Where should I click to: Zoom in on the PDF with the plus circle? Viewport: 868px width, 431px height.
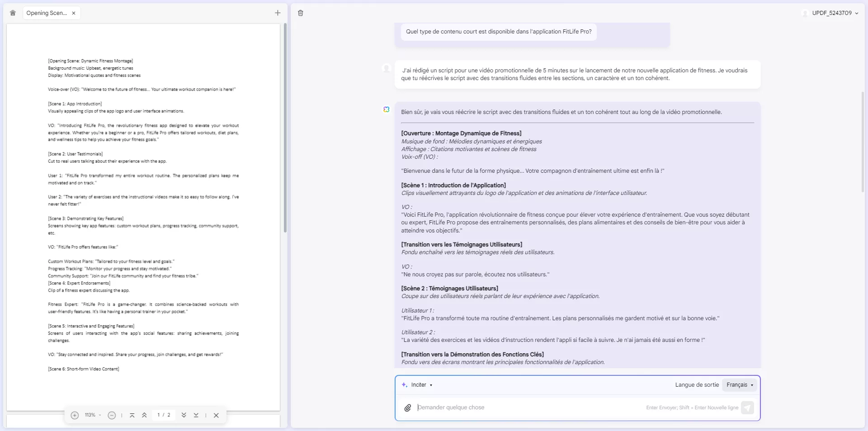click(x=75, y=415)
